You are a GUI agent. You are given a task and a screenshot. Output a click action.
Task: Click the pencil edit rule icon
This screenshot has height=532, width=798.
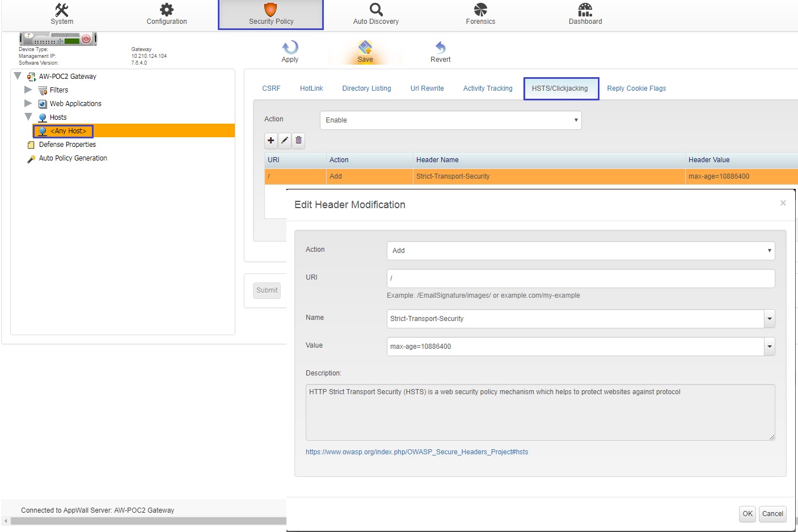pyautogui.click(x=285, y=140)
